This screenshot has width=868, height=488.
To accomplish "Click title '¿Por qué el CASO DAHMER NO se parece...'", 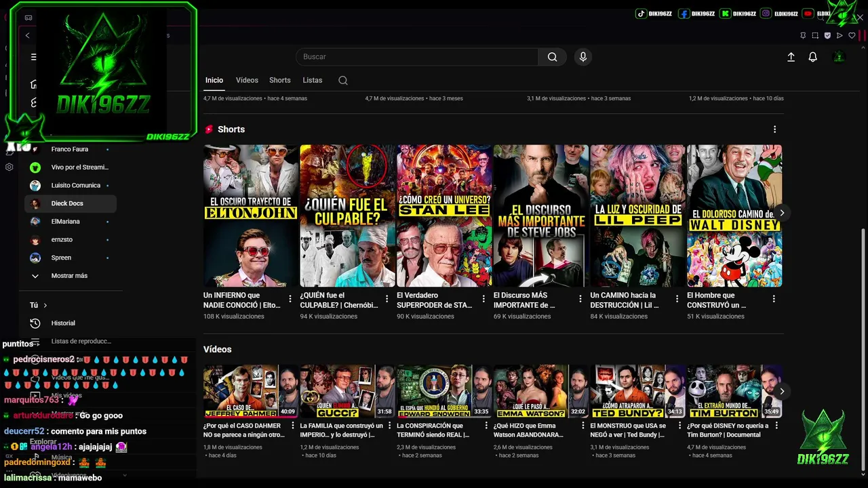I will 244,430.
